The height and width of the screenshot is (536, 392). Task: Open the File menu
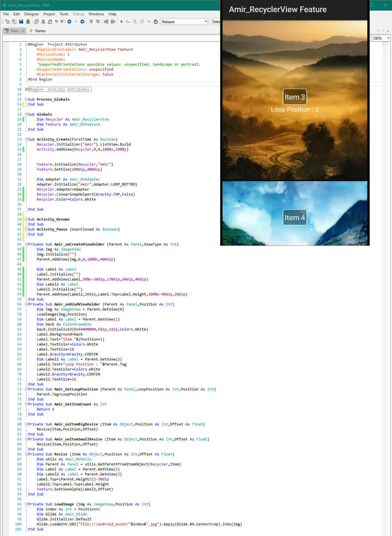6,14
